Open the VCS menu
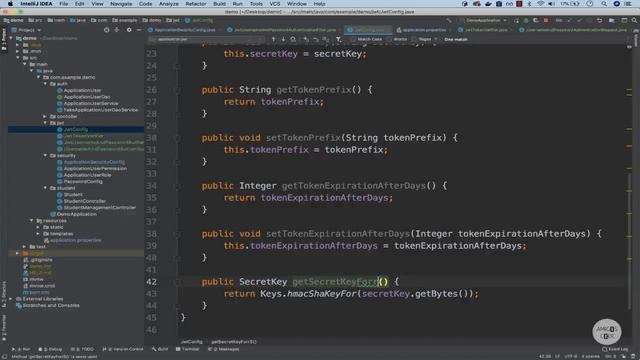This screenshot has width=640, height=360. (x=275, y=4)
